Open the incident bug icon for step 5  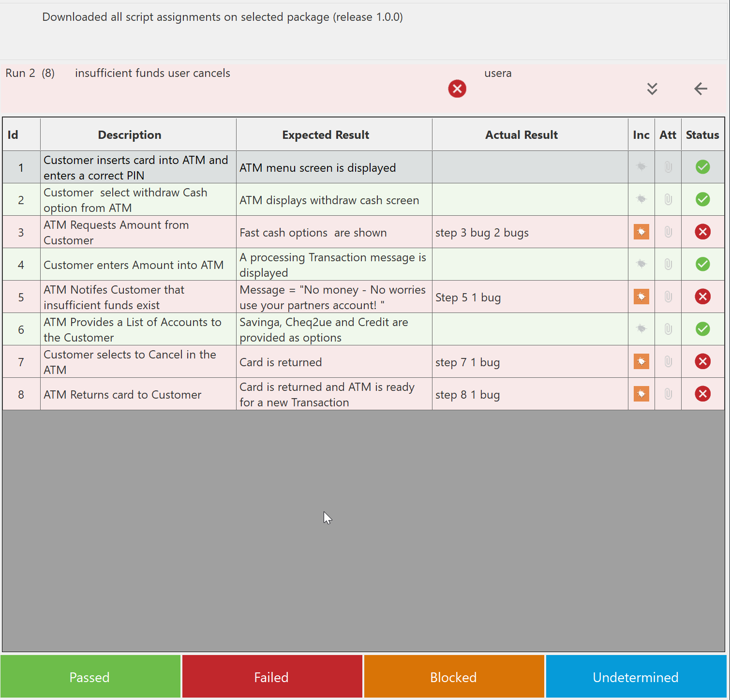coord(641,297)
